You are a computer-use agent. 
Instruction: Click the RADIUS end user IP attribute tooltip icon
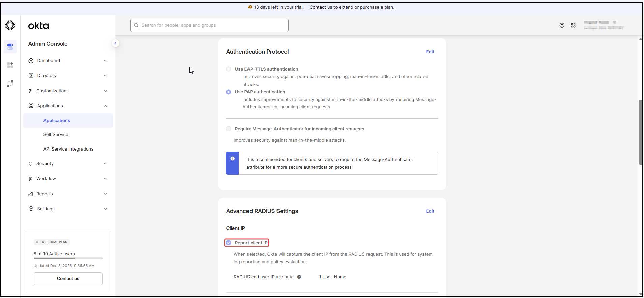tap(299, 277)
